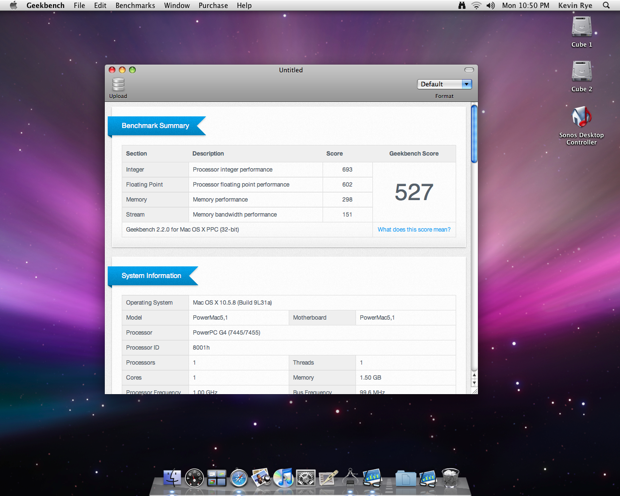Click the binoculars Remote Desktop status icon
This screenshot has width=620, height=496.
[x=461, y=5]
